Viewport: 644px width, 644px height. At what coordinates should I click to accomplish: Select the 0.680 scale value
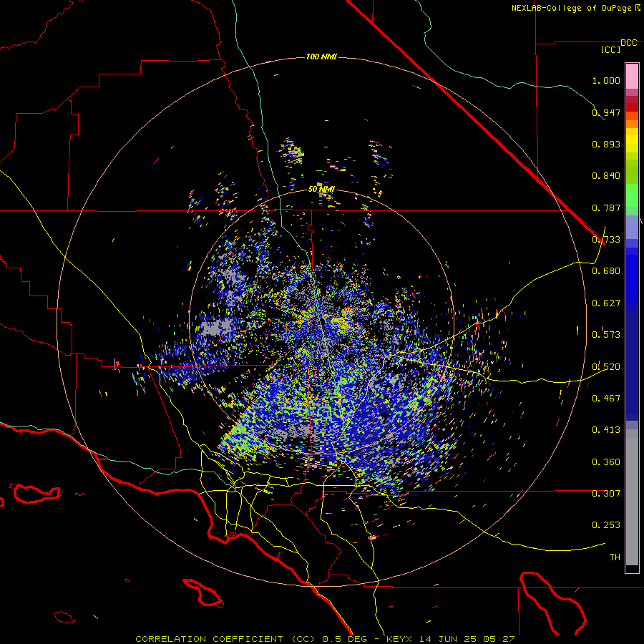coord(606,271)
